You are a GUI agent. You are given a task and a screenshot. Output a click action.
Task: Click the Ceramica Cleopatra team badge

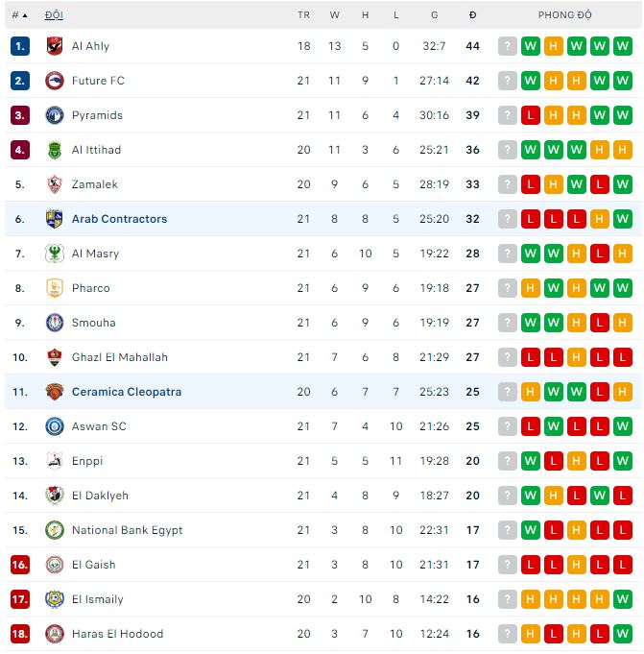pyautogui.click(x=54, y=392)
